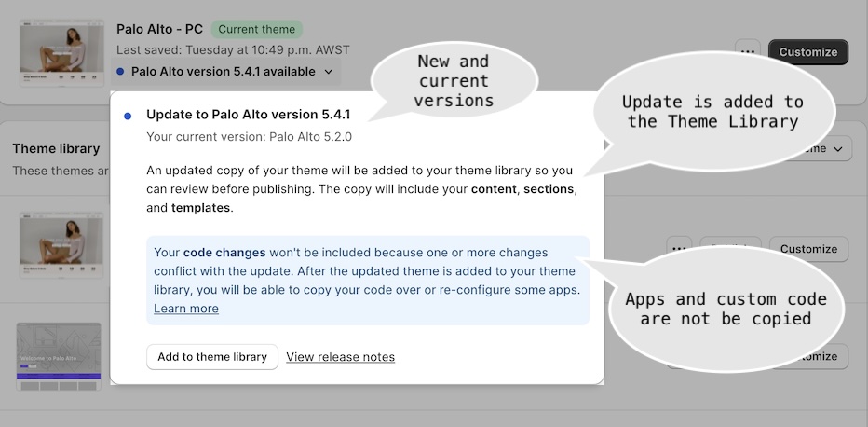Click the blue code changes info banner

click(x=368, y=281)
